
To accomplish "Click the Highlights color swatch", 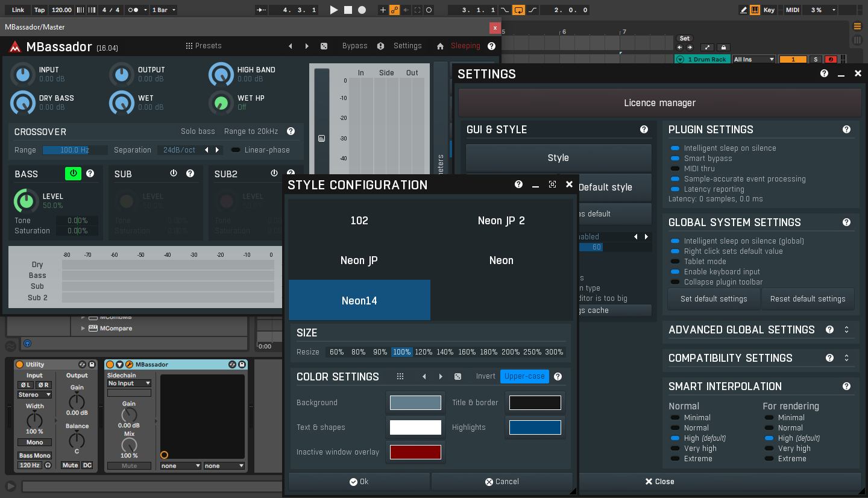I will pos(535,427).
